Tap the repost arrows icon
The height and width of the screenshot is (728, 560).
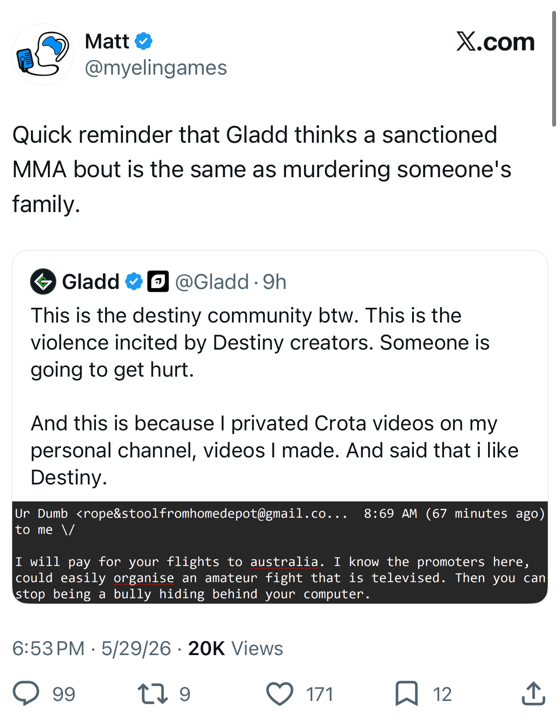[153, 694]
